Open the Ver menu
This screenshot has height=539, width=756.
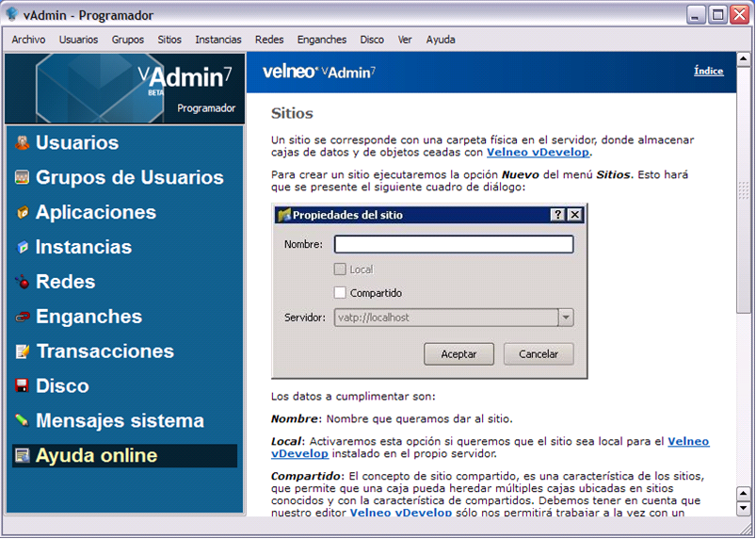405,40
